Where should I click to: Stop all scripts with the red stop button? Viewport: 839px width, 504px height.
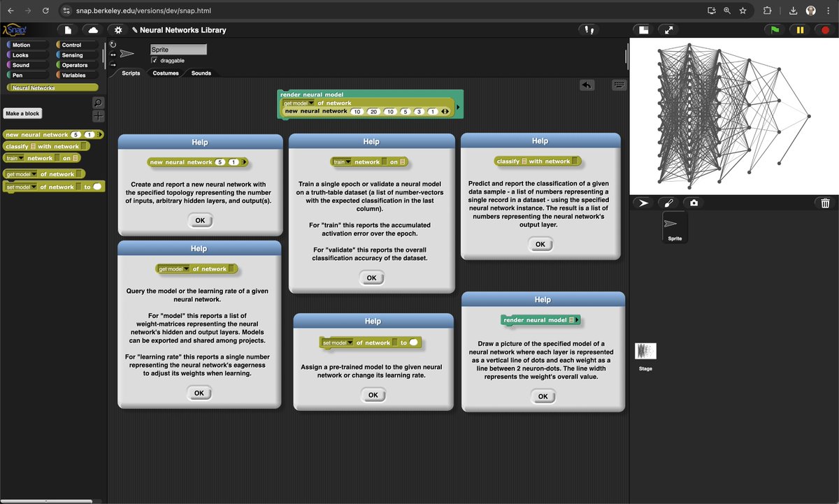coord(826,30)
